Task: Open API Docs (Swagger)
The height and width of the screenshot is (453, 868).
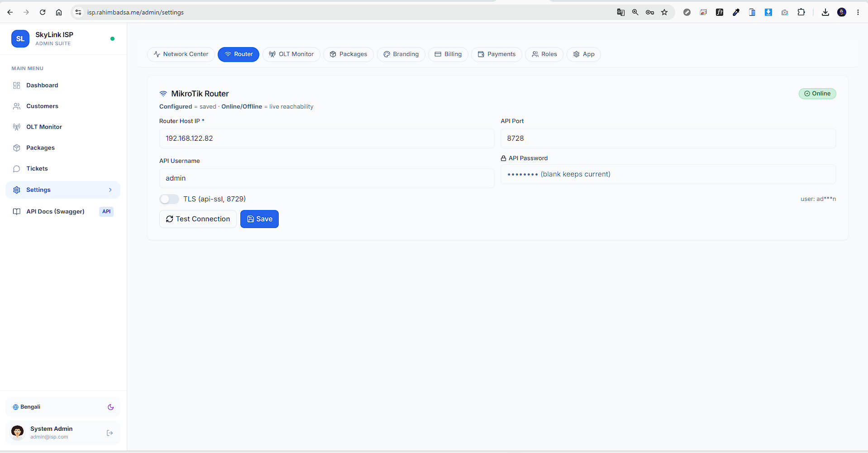Action: click(63, 212)
